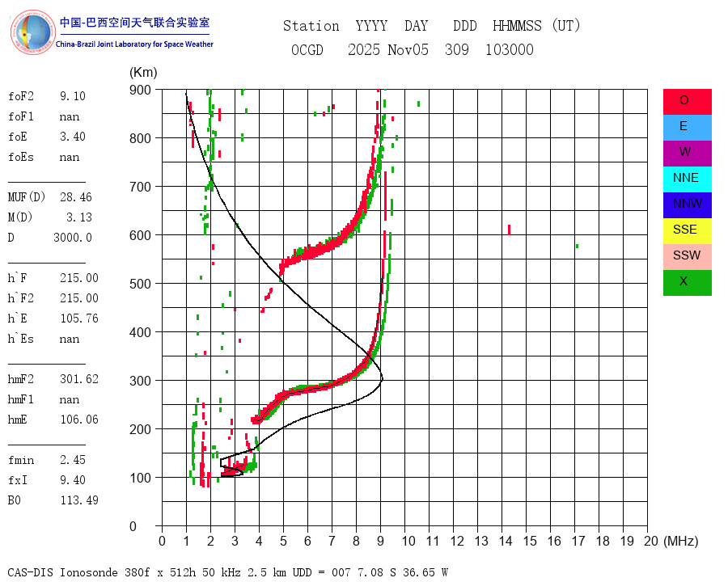This screenshot has height=582, width=728.
Task: Click the 900 km y-axis tick label
Action: point(140,90)
